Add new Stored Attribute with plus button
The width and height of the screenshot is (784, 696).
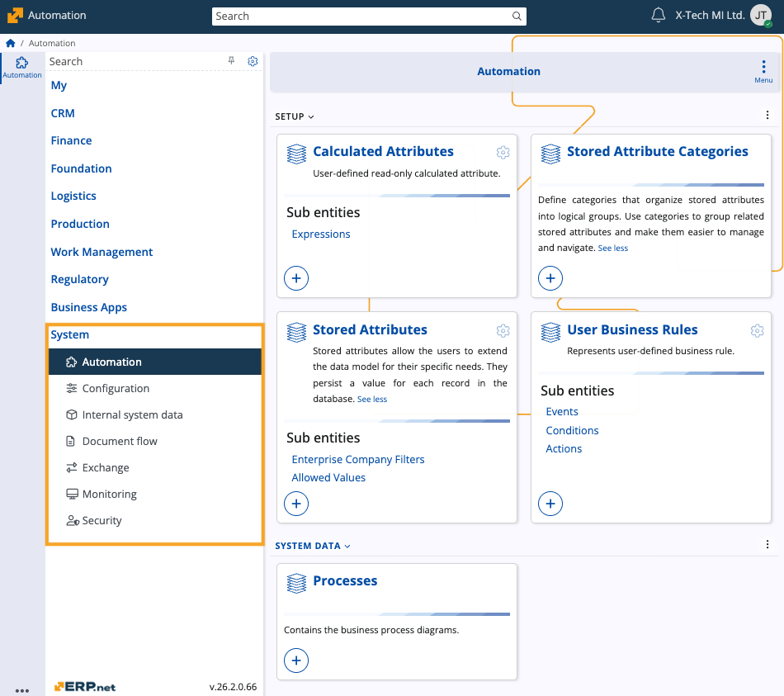pos(296,503)
